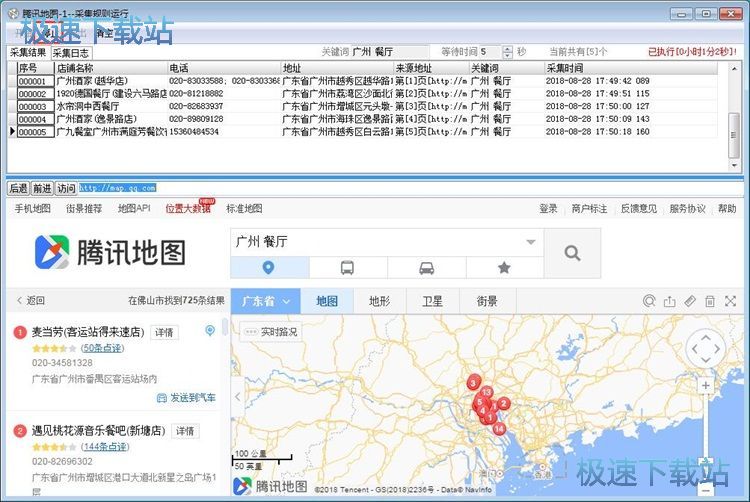The width and height of the screenshot is (750, 502).
Task: Select the 卫星 satellite view tab
Action: coord(433,301)
